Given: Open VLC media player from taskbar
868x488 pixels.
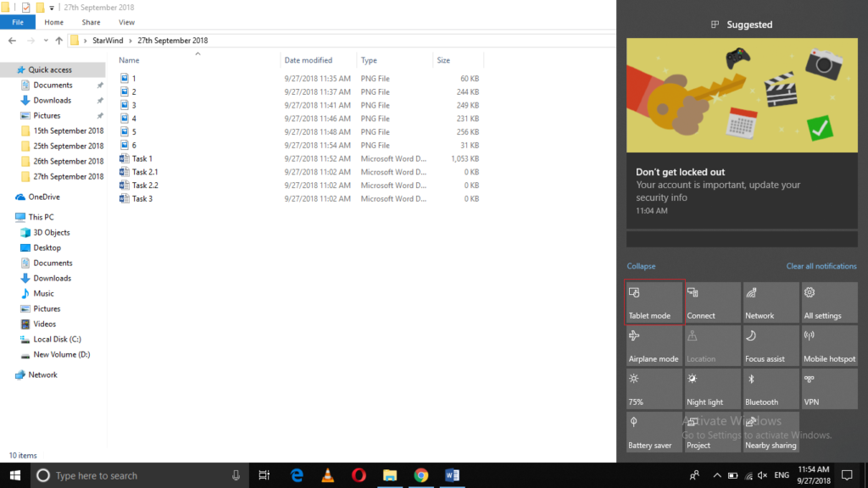Looking at the screenshot, I should (327, 475).
